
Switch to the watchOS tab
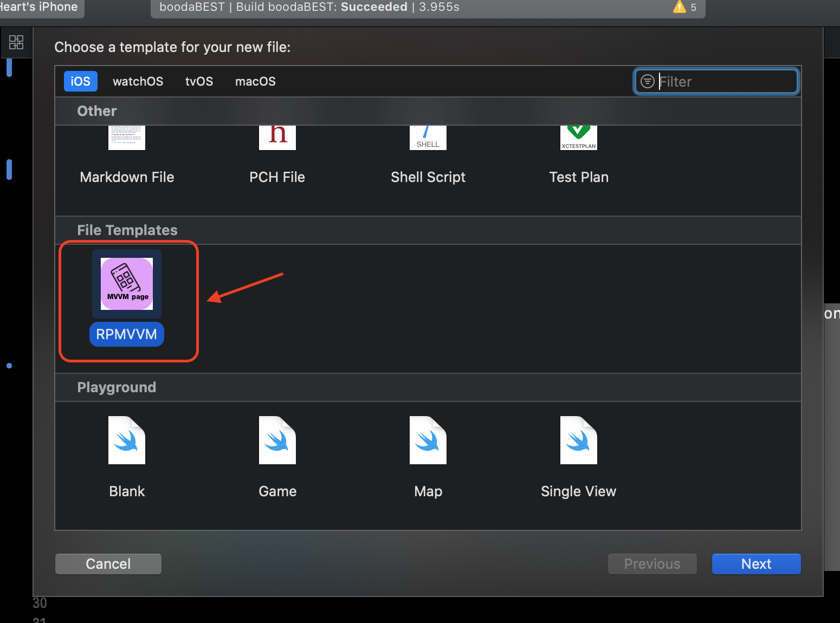pos(138,81)
